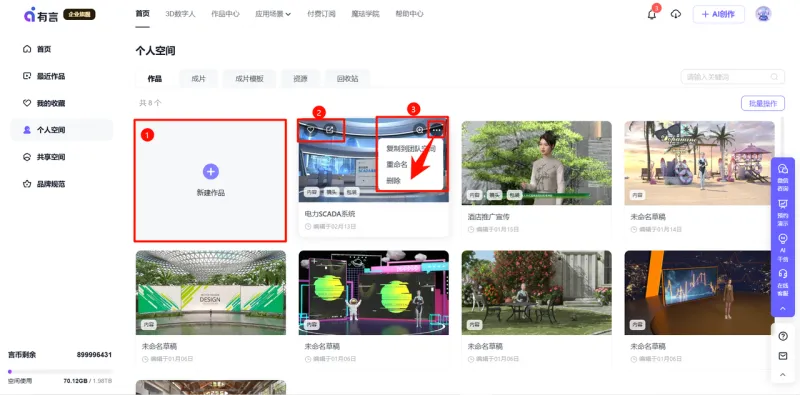Switch to the 资源 tab
Viewport: 800px width, 395px height.
tap(300, 79)
